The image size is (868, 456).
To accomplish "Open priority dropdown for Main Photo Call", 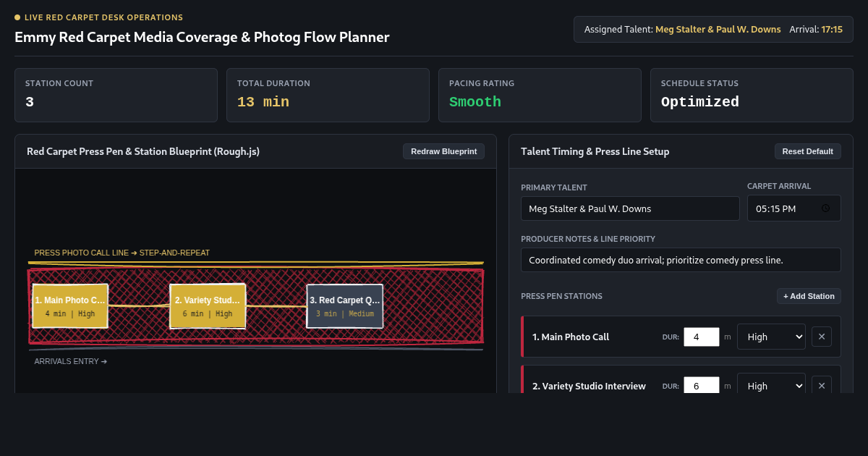I will pyautogui.click(x=771, y=337).
